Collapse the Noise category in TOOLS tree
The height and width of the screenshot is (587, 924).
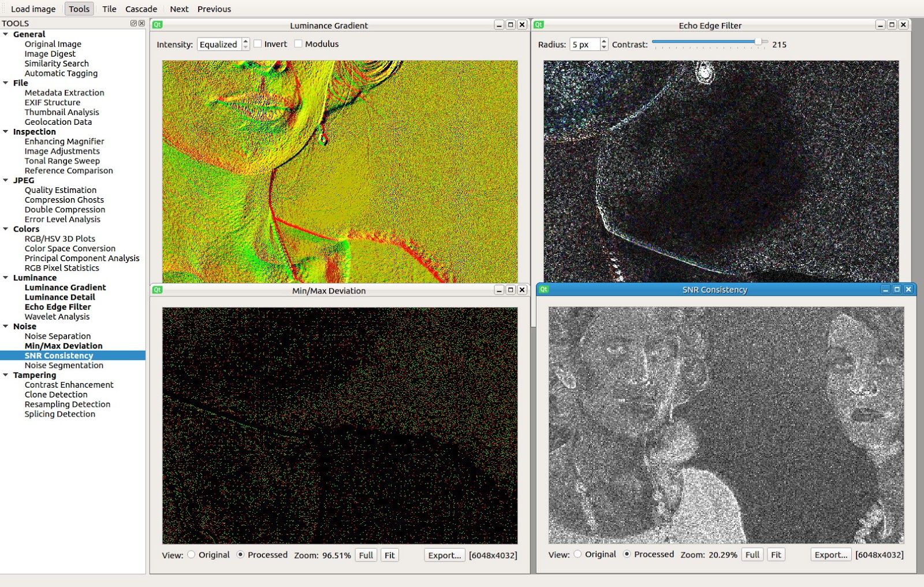tap(6, 326)
